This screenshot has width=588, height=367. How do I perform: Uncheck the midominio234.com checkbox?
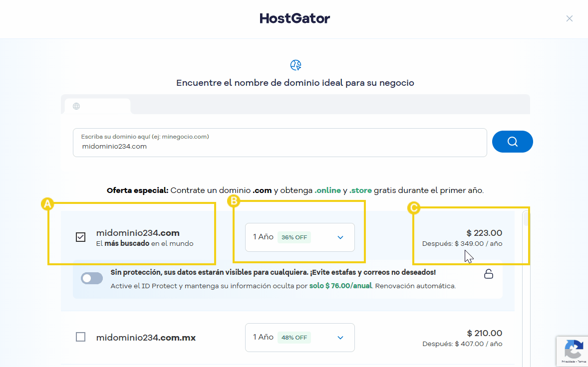81,237
